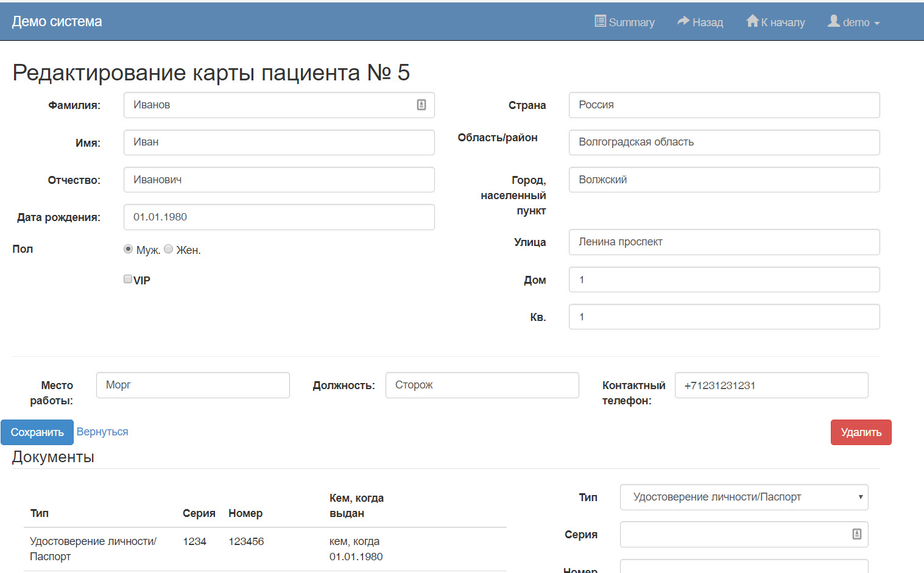The image size is (924, 573).
Task: Click the Демо система brand title
Action: (57, 22)
